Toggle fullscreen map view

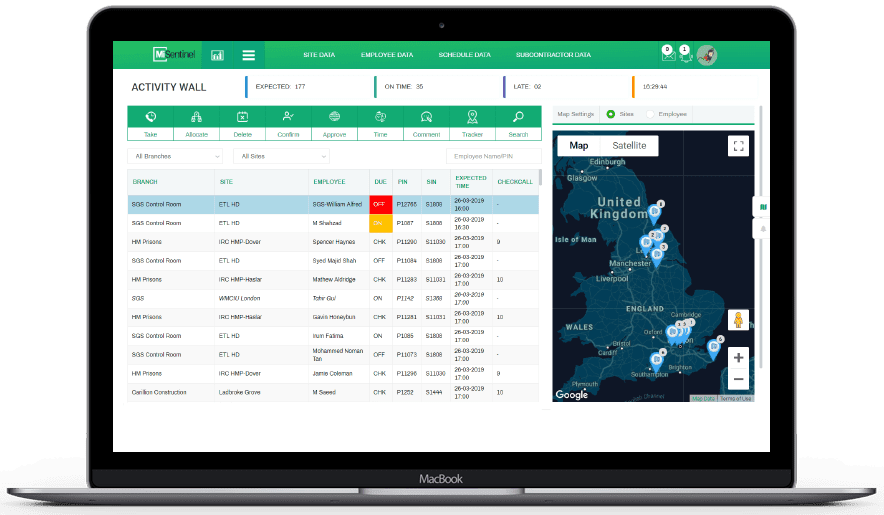(x=739, y=146)
